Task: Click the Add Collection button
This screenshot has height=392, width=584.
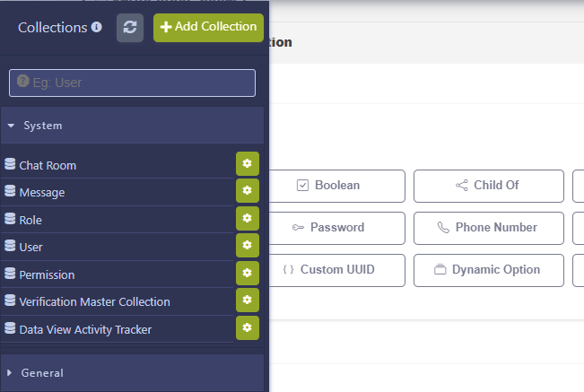Action: tap(208, 27)
